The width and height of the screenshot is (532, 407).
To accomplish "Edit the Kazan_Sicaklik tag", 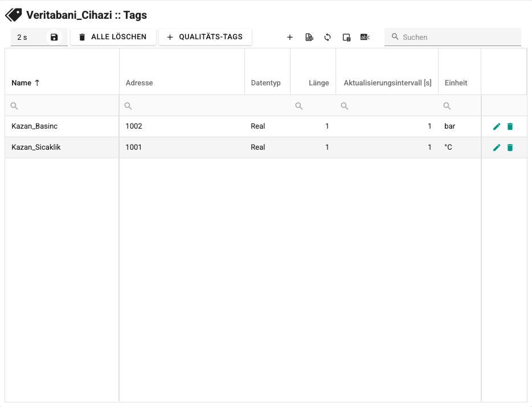I will click(x=497, y=147).
